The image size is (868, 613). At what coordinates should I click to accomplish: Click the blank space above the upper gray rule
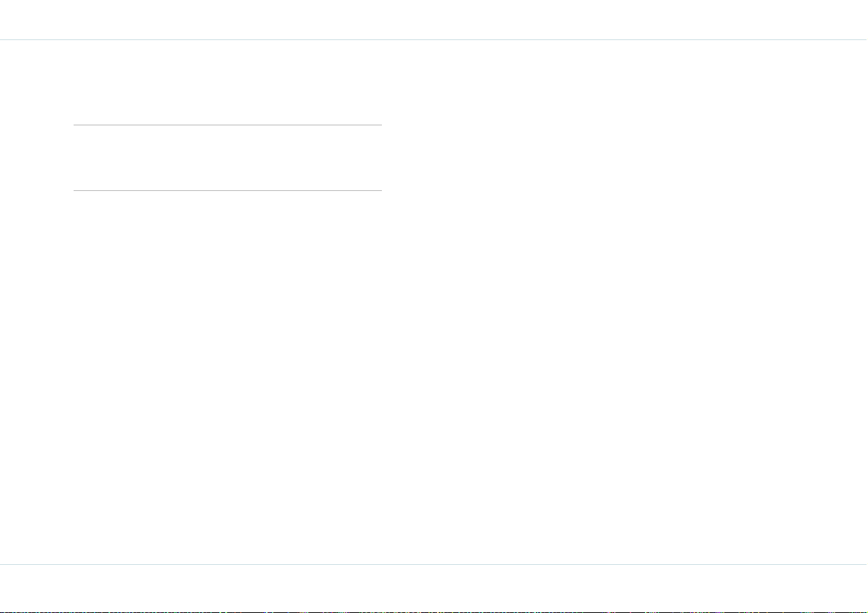click(227, 82)
